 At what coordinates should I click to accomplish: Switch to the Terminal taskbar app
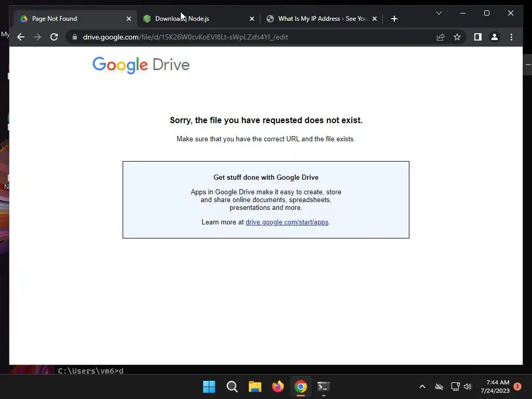click(x=323, y=387)
